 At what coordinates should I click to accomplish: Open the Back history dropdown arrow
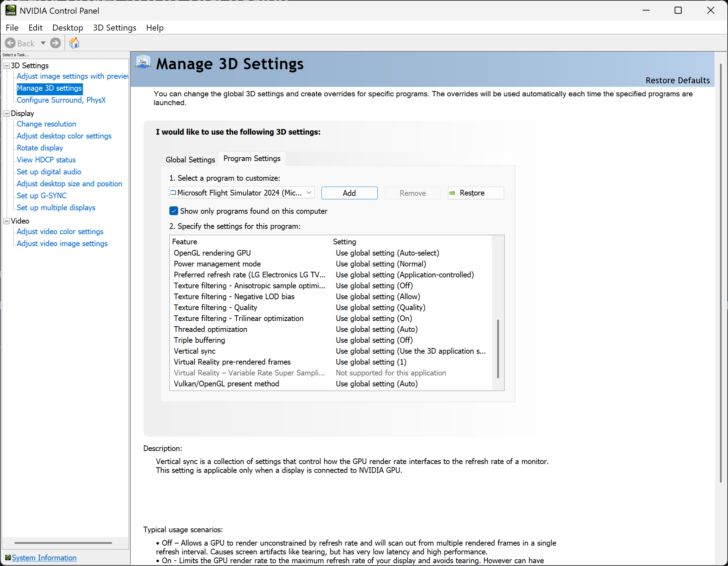pos(43,43)
